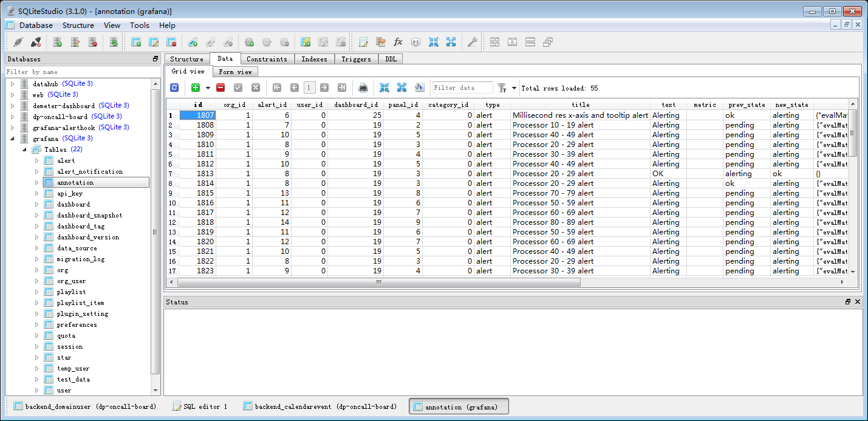This screenshot has width=868, height=421.
Task: Collapse the grafana Tables node
Action: click(25, 149)
